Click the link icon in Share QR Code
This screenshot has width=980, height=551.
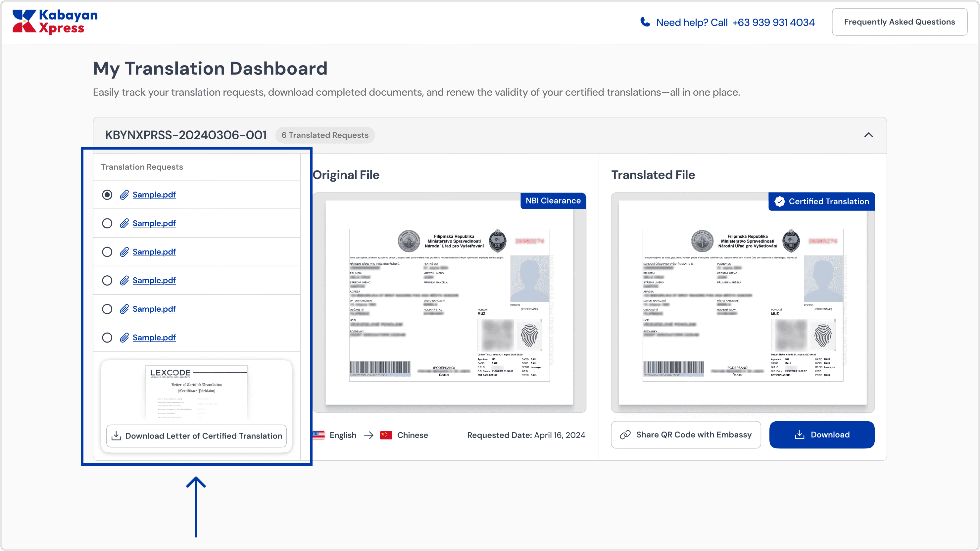(x=625, y=435)
